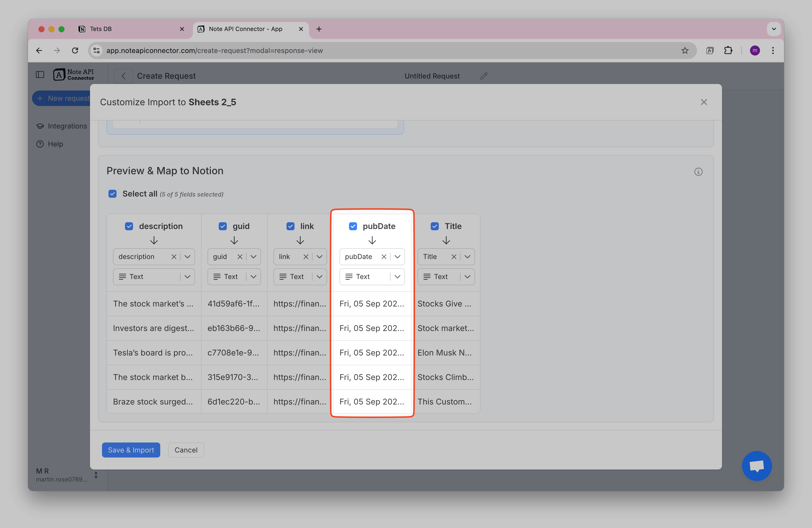Expand the description Text type dropdown
Viewport: 812px width, 528px height.
tap(187, 276)
